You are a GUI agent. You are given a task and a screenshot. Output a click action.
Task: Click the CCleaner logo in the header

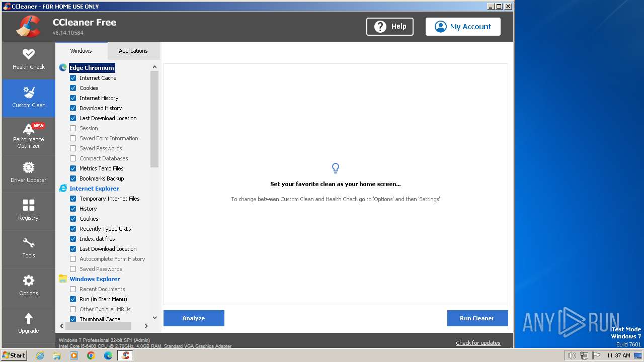[x=28, y=27]
